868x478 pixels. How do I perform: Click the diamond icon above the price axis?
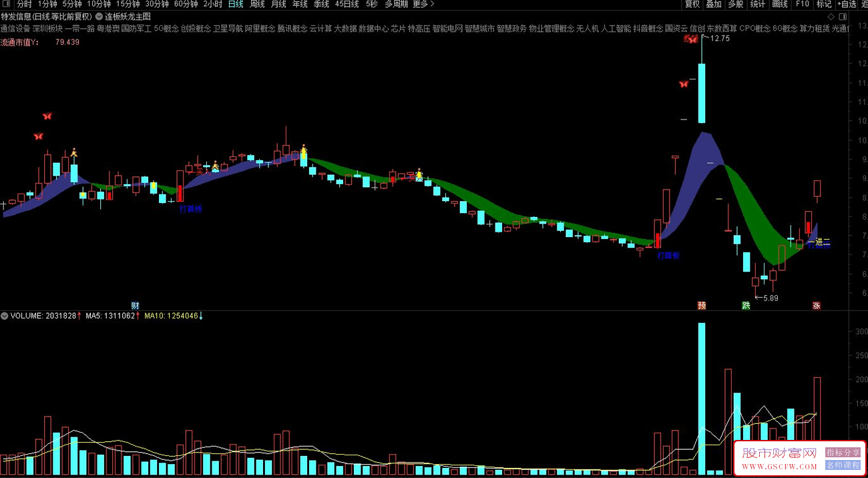831,16
